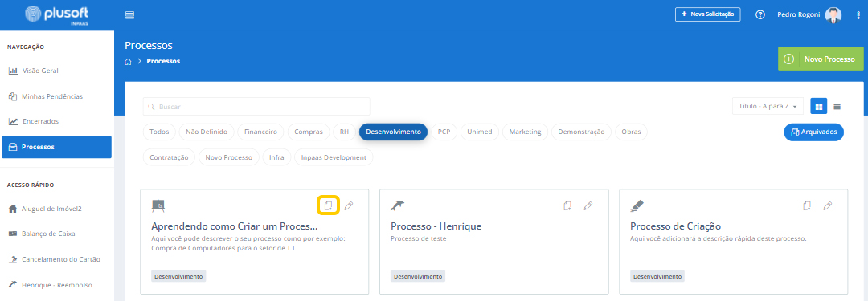Open Balanço de Caixa quick access
Viewport: 868px width, 301px height.
pyautogui.click(x=42, y=234)
